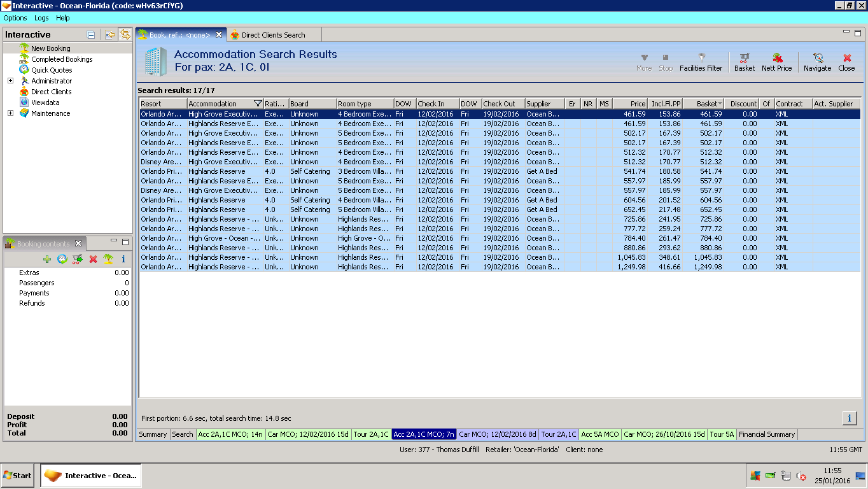The width and height of the screenshot is (868, 489).
Task: Open the Financial Summary bottom tab
Action: [766, 434]
